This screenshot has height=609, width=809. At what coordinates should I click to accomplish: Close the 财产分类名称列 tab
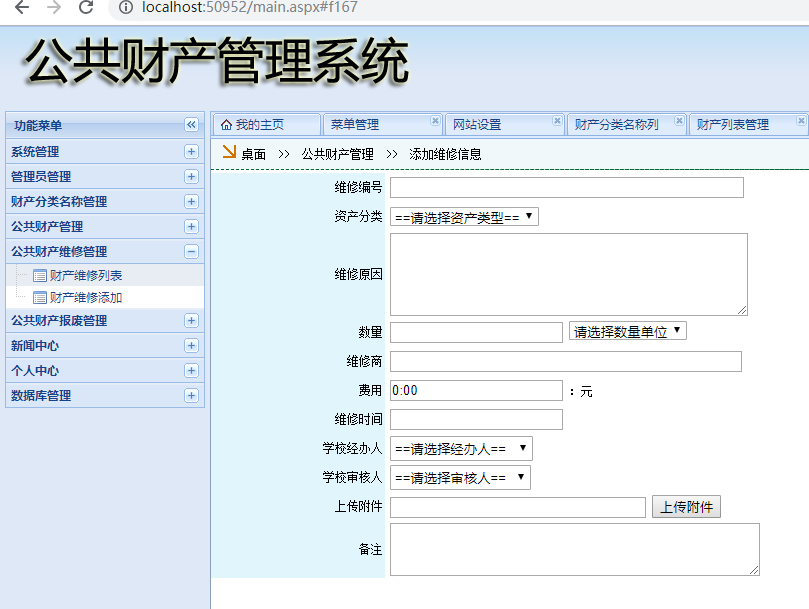pos(679,120)
